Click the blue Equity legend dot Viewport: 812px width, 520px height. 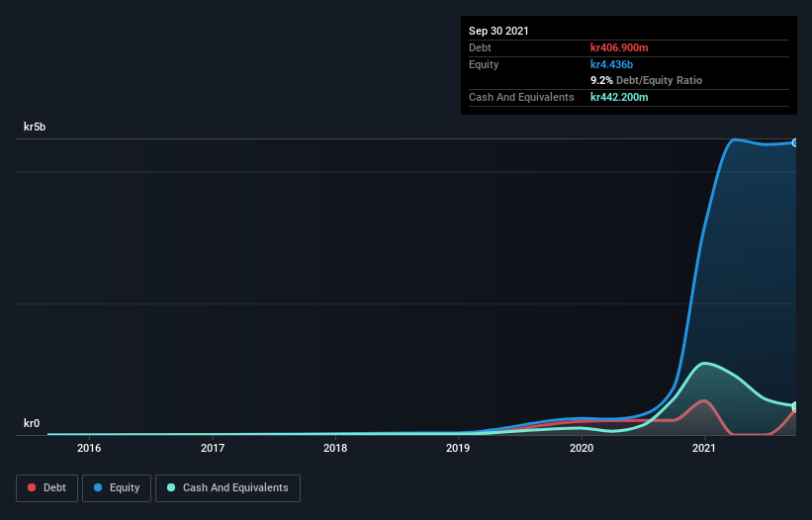point(97,487)
